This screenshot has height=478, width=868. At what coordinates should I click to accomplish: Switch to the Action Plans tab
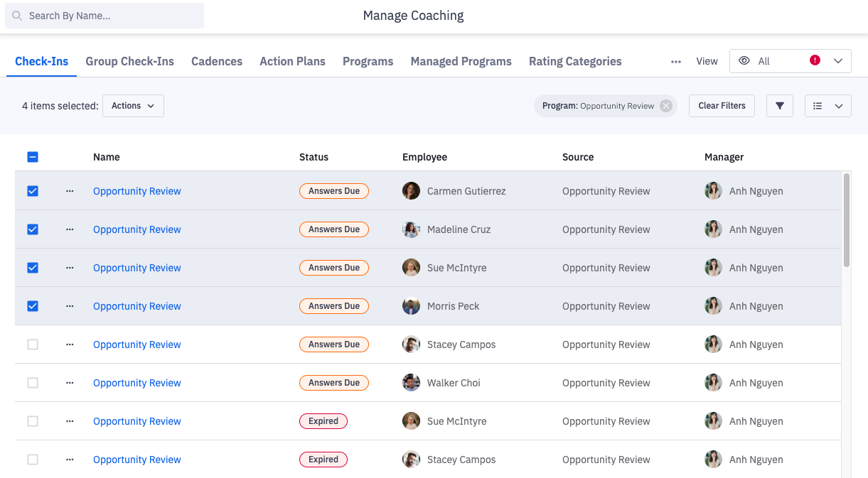292,61
